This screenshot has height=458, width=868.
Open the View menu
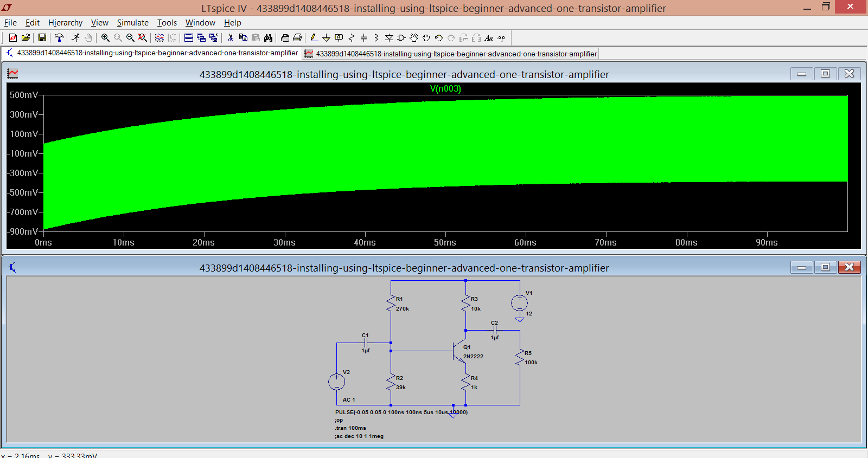tap(100, 23)
